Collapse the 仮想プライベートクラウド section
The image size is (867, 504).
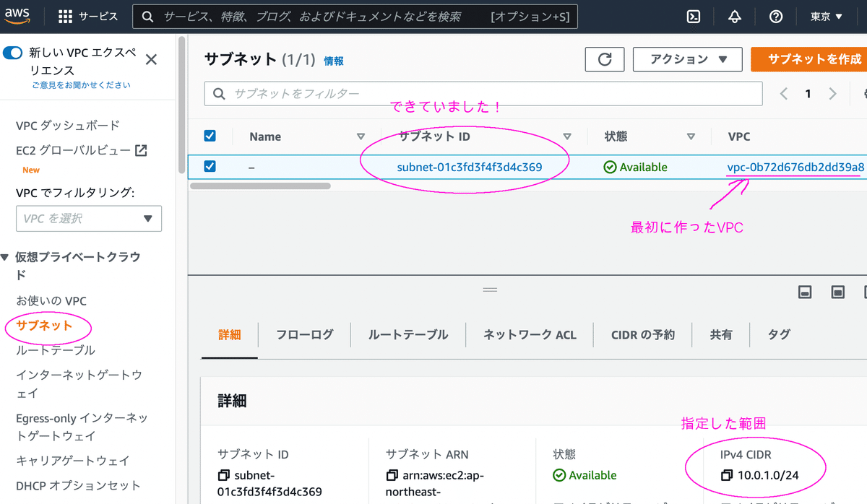[5, 257]
